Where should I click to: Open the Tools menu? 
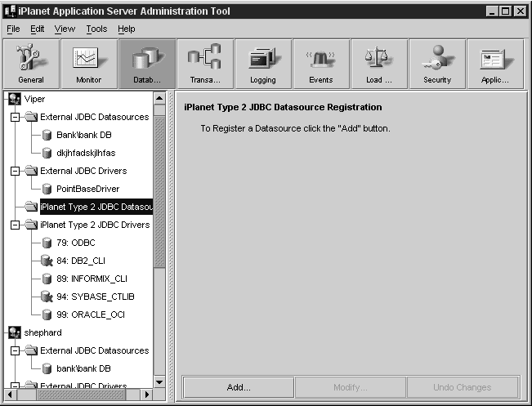[96, 29]
